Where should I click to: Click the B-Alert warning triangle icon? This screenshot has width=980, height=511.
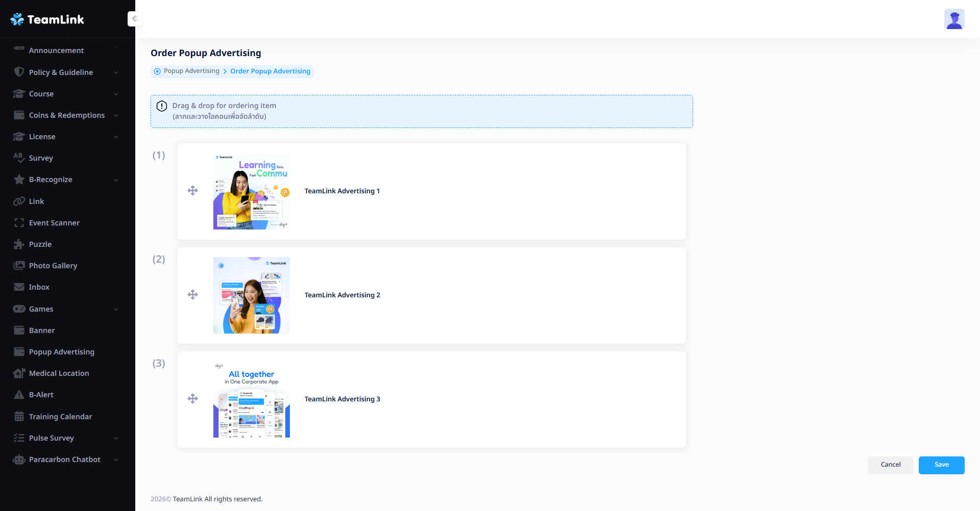point(19,395)
